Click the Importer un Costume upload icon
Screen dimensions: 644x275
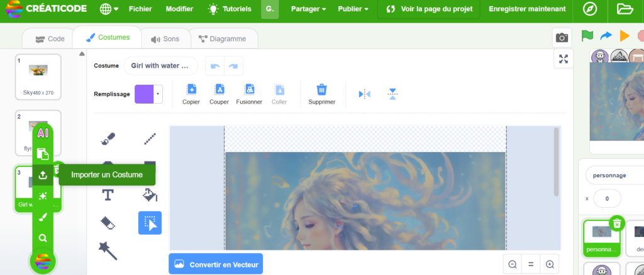[43, 175]
